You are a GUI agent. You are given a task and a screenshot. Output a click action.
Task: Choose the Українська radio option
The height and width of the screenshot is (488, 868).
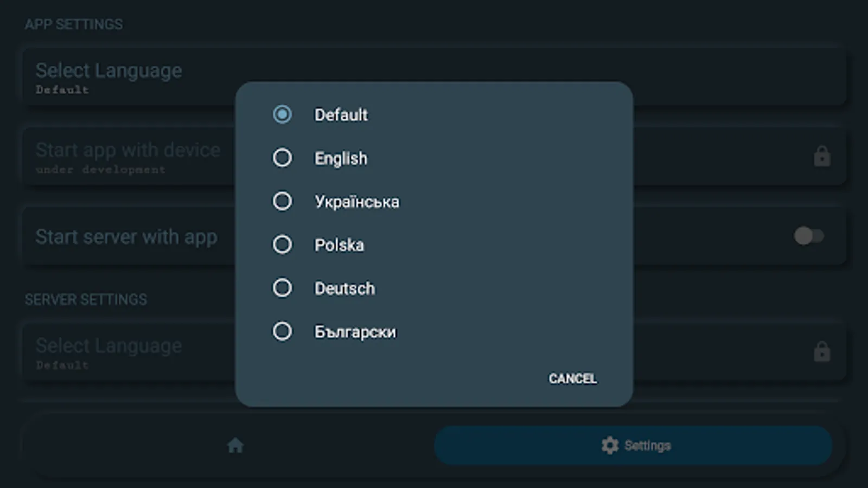(282, 201)
